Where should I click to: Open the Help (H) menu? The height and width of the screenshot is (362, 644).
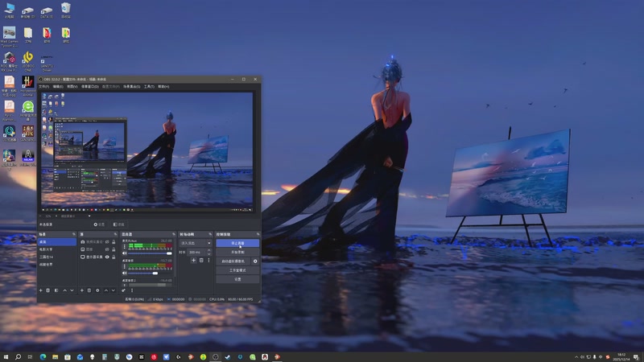pyautogui.click(x=163, y=87)
